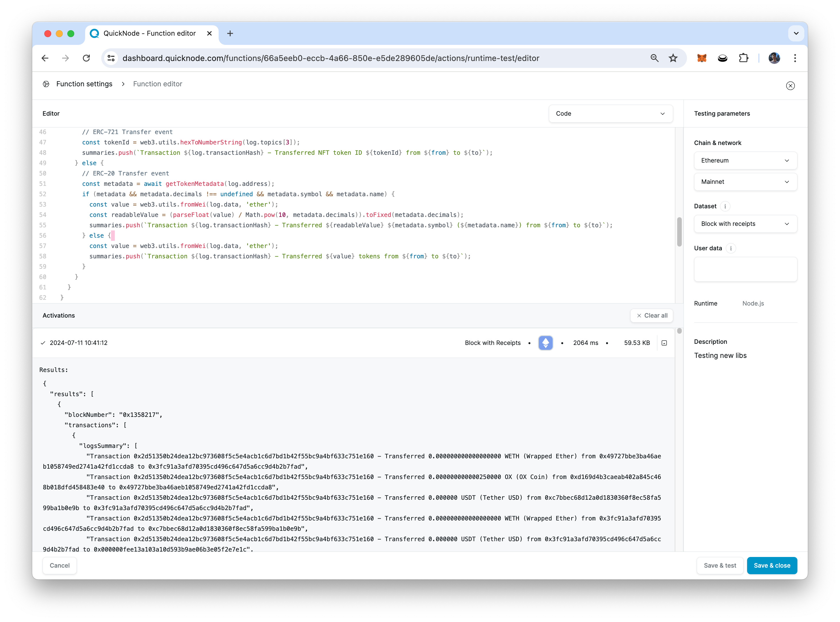The image size is (840, 622).
Task: Expand the tab search chevron
Action: click(796, 33)
